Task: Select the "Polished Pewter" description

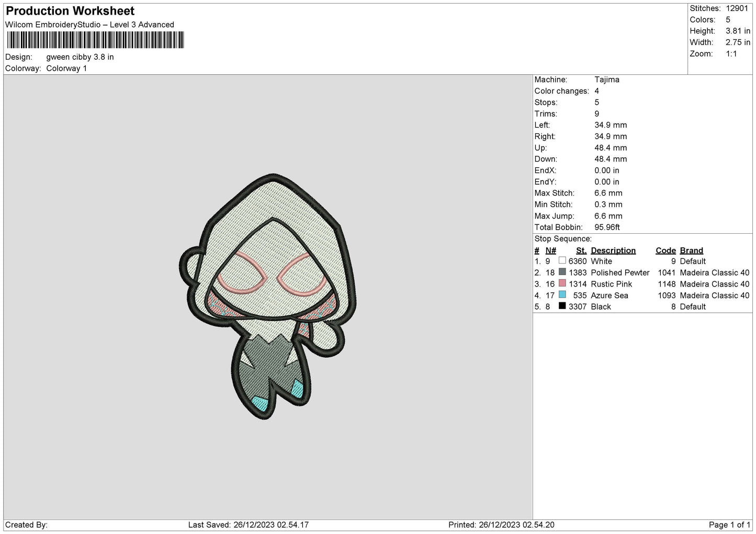Action: tap(620, 272)
